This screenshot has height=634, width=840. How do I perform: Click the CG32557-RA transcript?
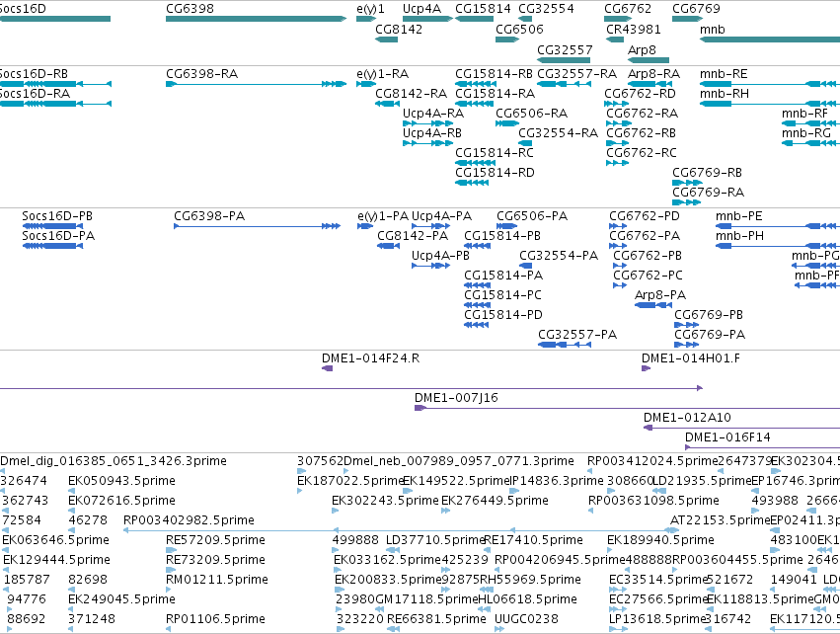[564, 84]
